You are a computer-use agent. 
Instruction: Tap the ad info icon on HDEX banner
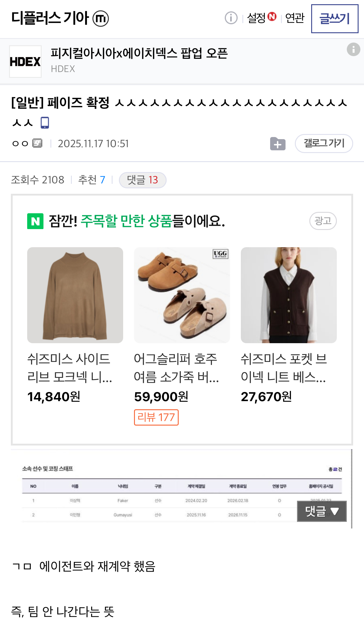coord(353,49)
